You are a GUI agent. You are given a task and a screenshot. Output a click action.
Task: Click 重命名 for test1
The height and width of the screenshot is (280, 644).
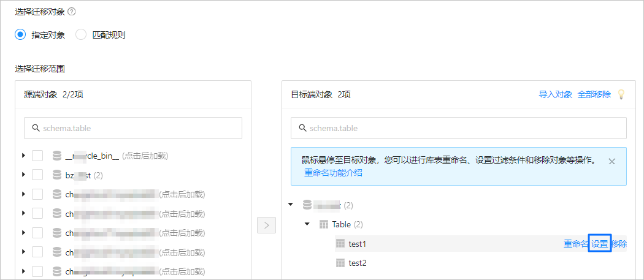(x=576, y=243)
